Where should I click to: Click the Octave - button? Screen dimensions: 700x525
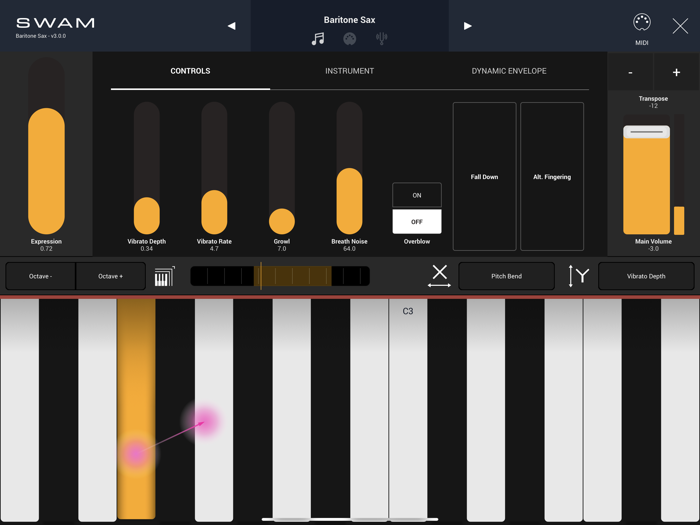point(41,276)
